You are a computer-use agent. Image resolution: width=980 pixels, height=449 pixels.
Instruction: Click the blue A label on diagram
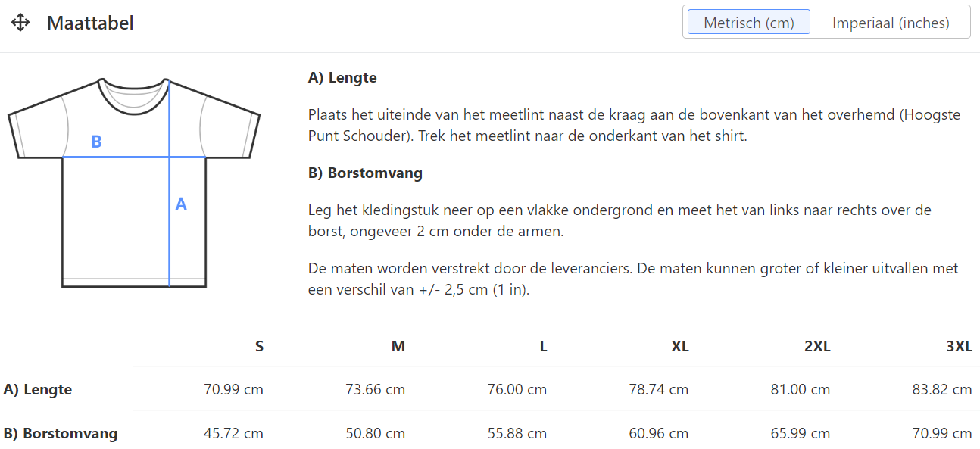pos(181,204)
